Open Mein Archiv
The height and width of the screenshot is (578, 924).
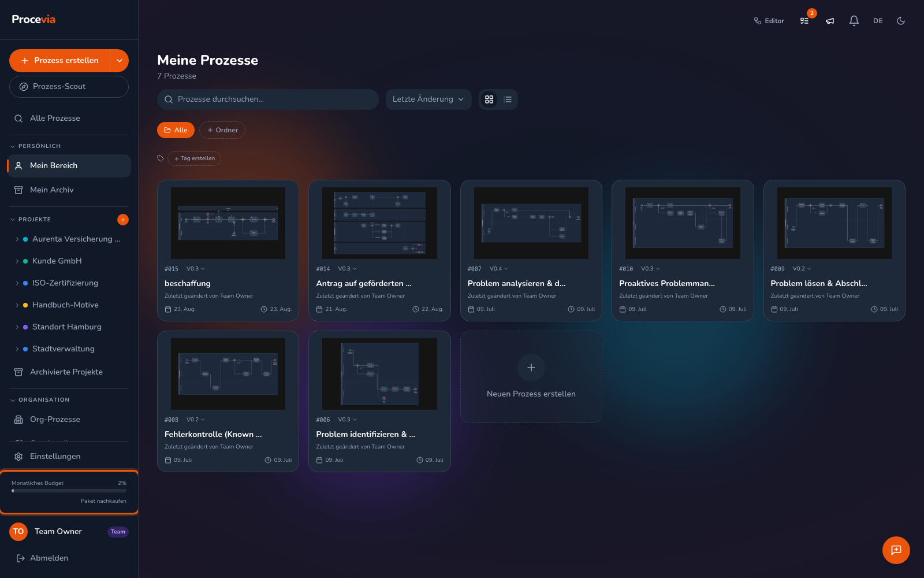(69, 190)
